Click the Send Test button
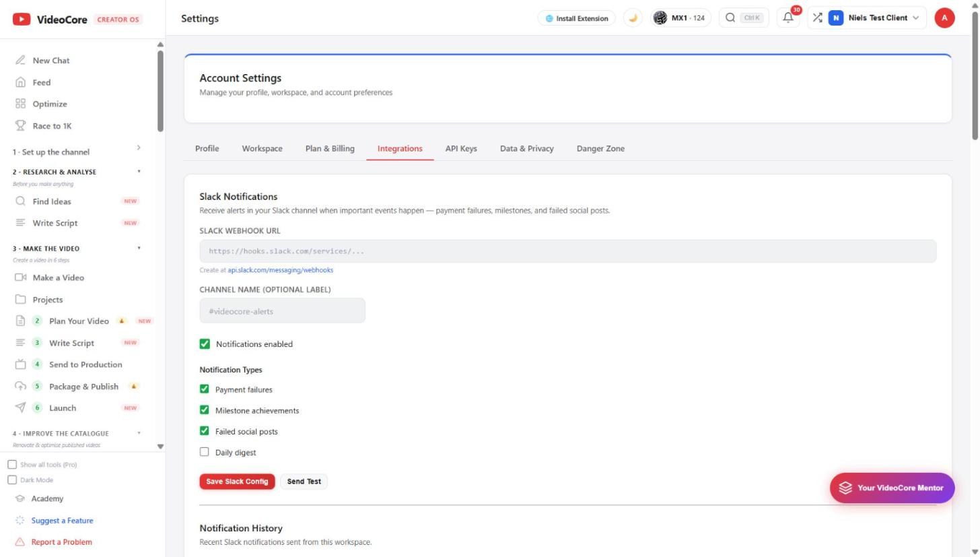The height and width of the screenshot is (557, 980). coord(304,482)
